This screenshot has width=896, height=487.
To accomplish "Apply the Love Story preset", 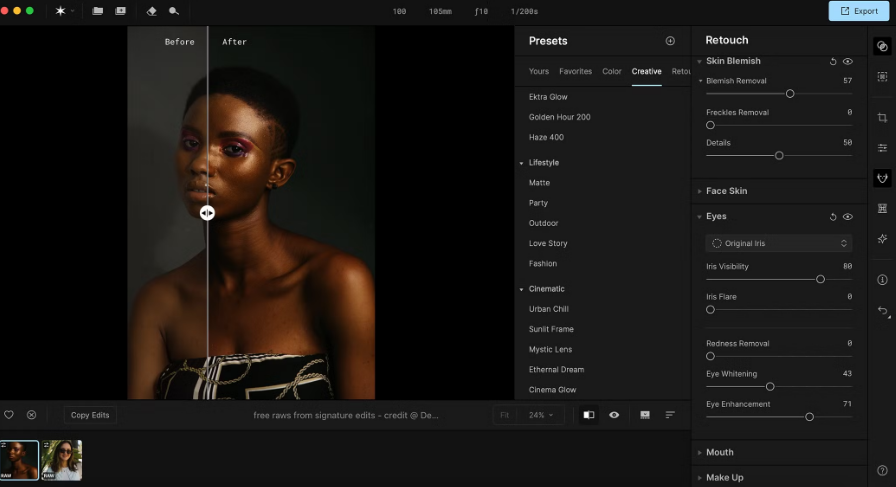I will point(548,243).
